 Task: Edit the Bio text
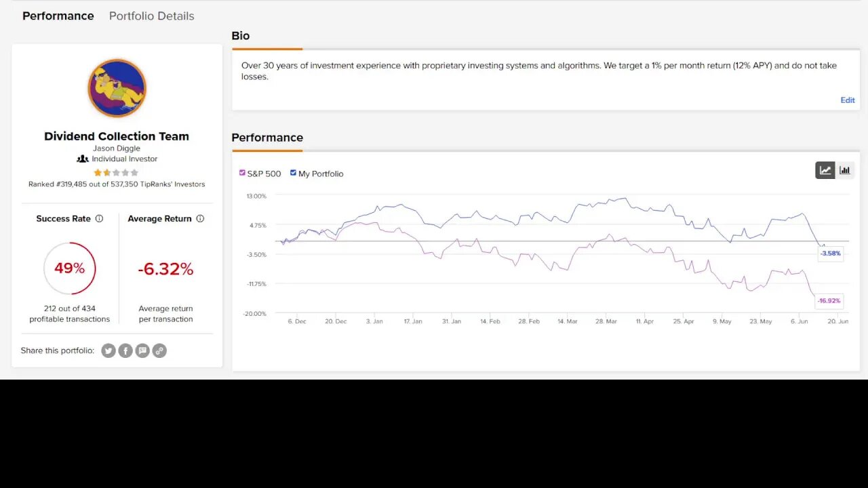pos(848,100)
